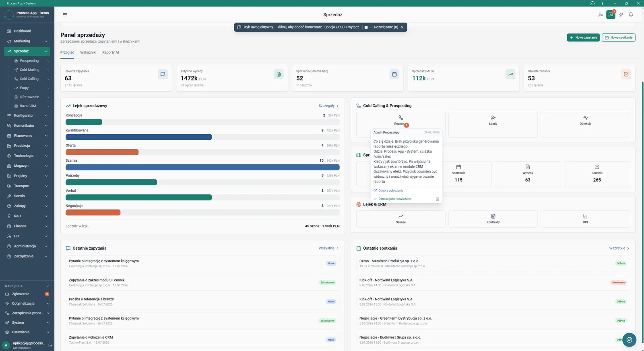The height and width of the screenshot is (351, 644).
Task: Open Wszystkie link in Ostatnie zapytania
Action: 328,248
